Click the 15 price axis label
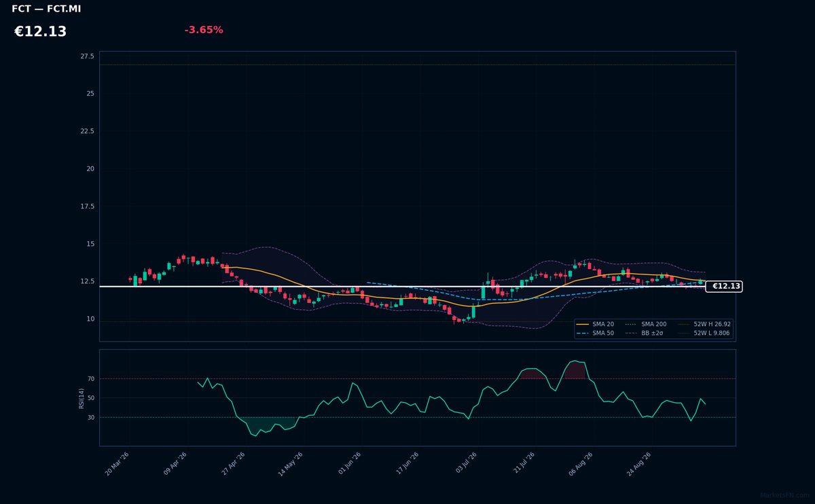815x504 pixels. click(90, 244)
